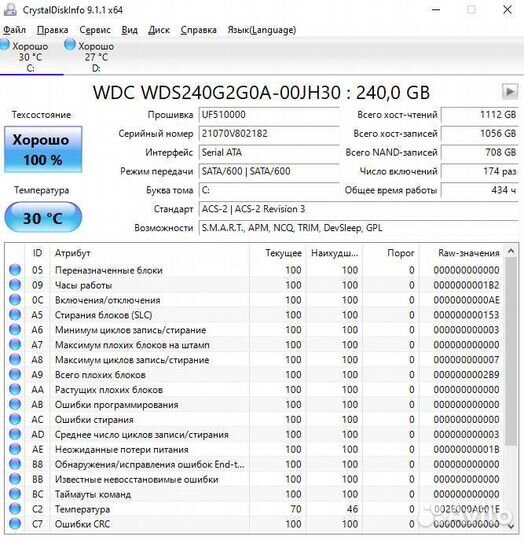Click the status icon for attribute C7

point(15,524)
